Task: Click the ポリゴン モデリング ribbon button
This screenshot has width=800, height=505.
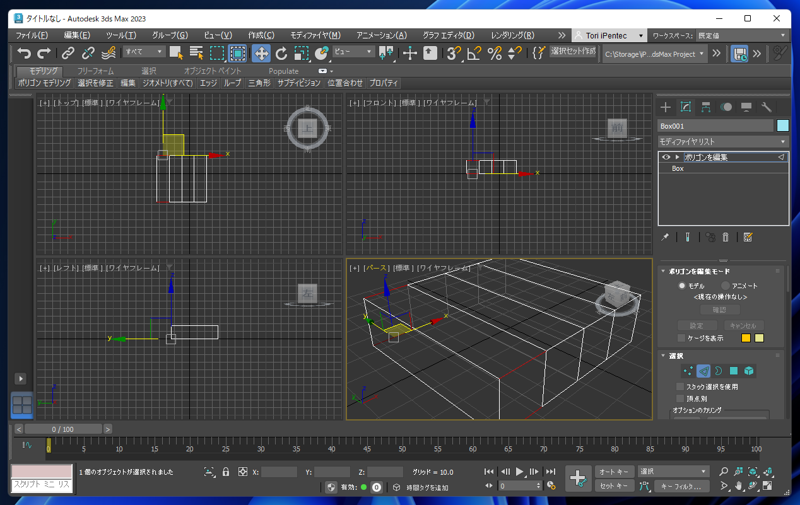Action: click(44, 83)
